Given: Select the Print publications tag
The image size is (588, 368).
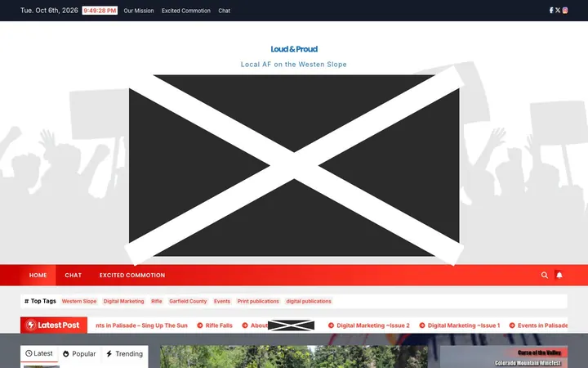Looking at the screenshot, I should tap(258, 301).
